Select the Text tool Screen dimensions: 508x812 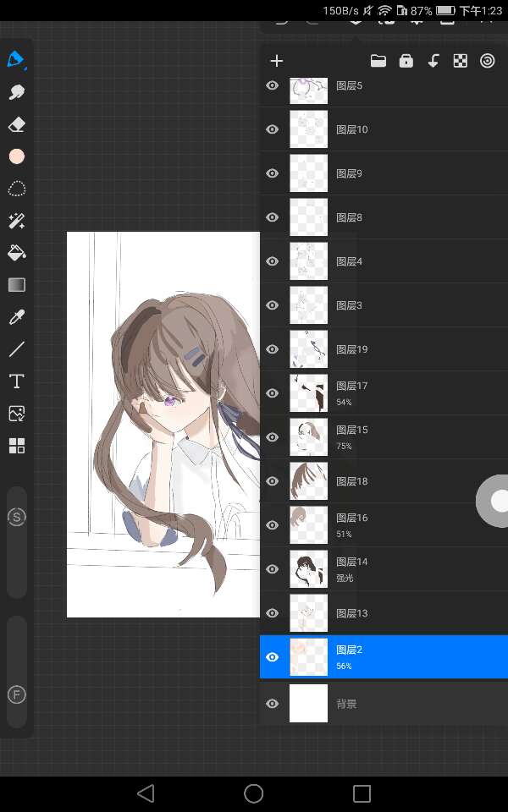pos(17,381)
